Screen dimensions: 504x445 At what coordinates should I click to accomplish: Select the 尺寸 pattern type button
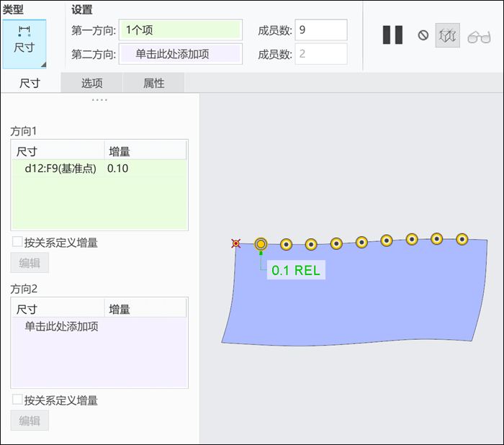(24, 44)
